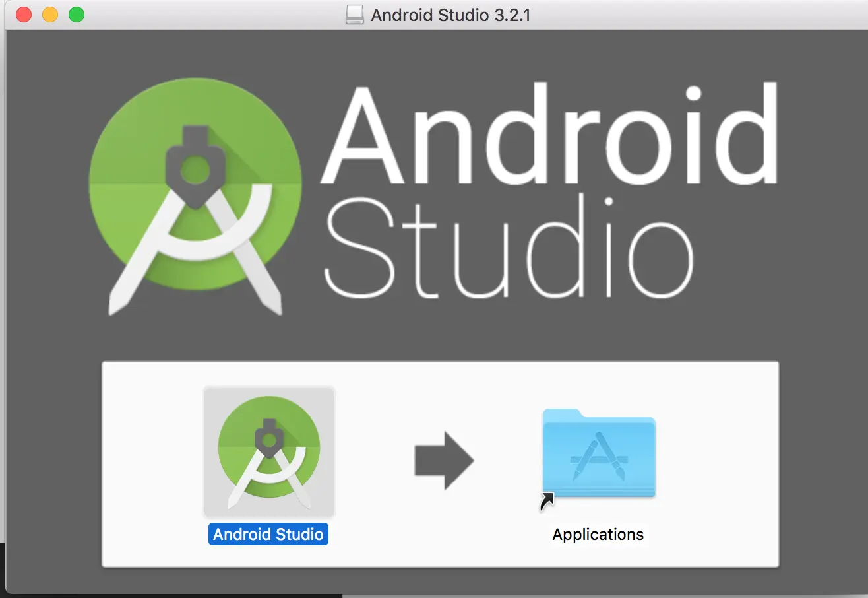Click the green zoom traffic light
This screenshot has width=868, height=598.
77,14
